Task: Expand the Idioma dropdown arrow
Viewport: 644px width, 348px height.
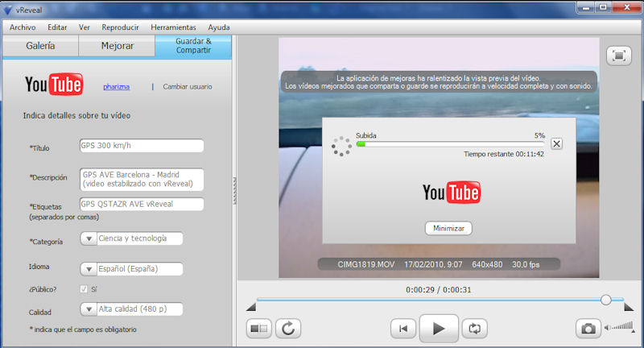Action: (x=89, y=269)
